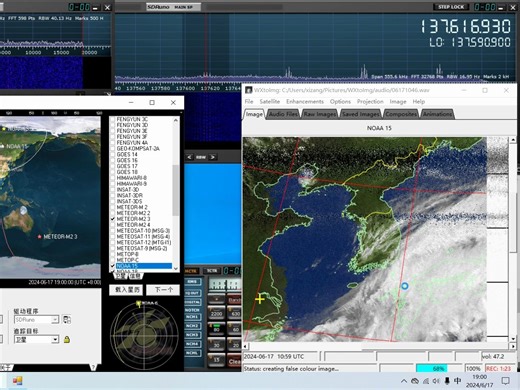The width and height of the screenshot is (520, 390).
Task: Click the yellow padlock tracking-lock icon
Action: (x=67, y=340)
